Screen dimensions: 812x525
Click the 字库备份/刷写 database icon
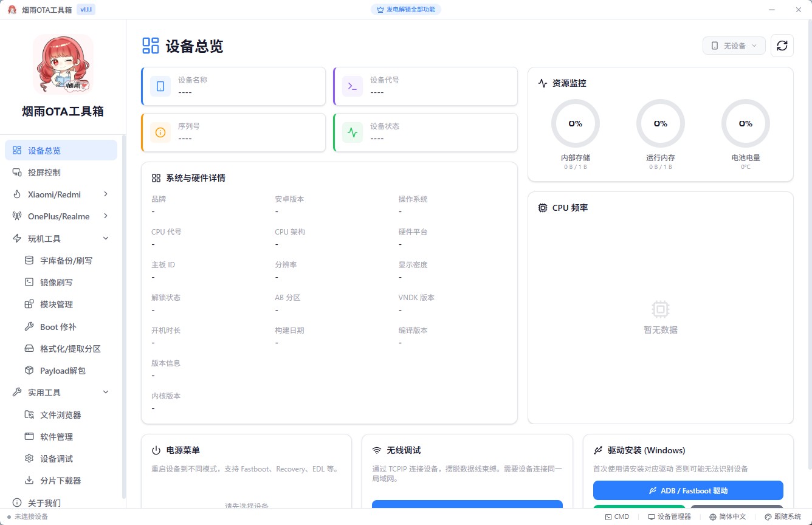[x=29, y=261]
